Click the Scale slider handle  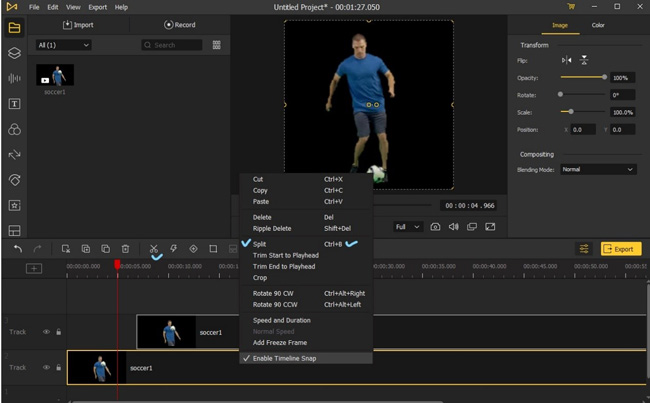(x=571, y=112)
